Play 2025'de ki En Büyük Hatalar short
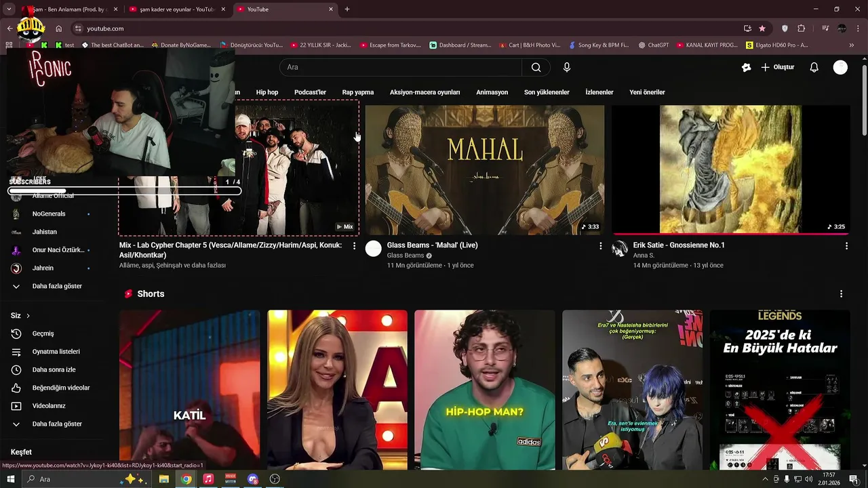 [780, 390]
